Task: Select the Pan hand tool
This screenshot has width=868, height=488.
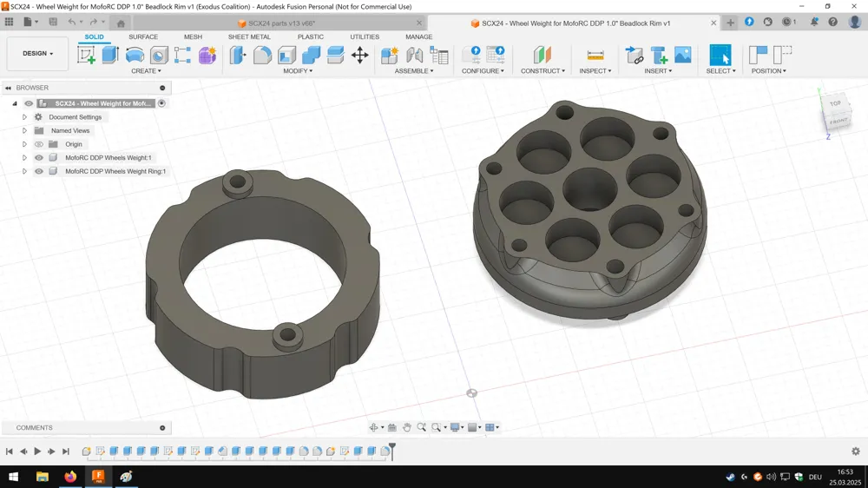Action: coord(407,427)
